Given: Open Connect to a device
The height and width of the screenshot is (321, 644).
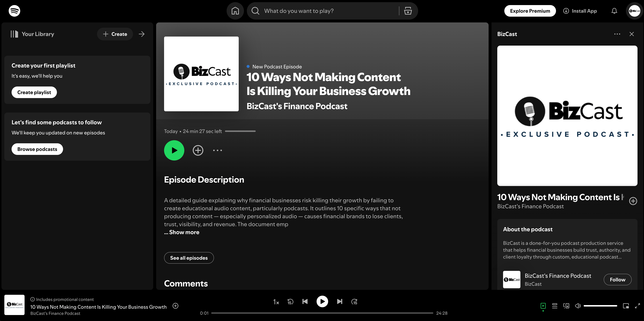Looking at the screenshot, I should (x=566, y=306).
